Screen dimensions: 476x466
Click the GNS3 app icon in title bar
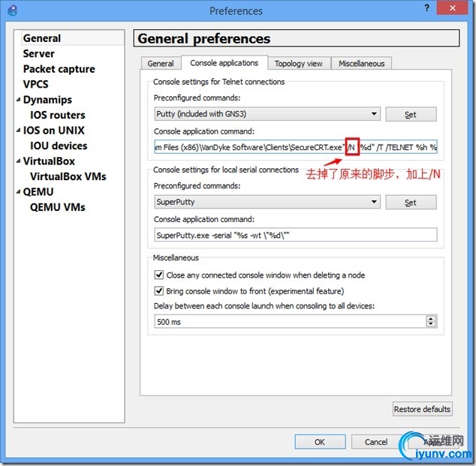[x=13, y=11]
